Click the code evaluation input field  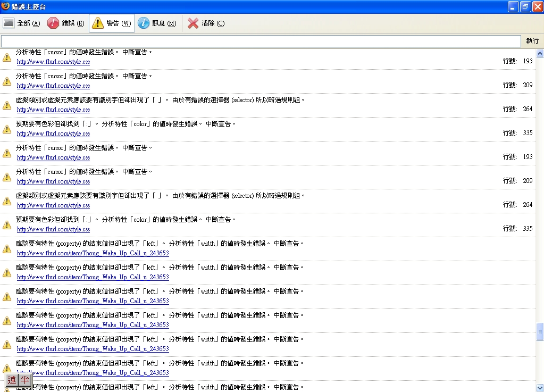261,41
